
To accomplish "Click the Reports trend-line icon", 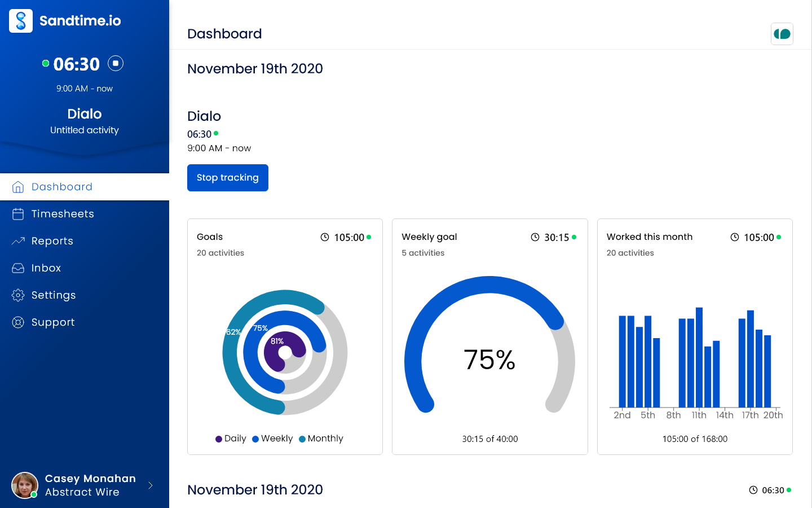I will tap(18, 241).
